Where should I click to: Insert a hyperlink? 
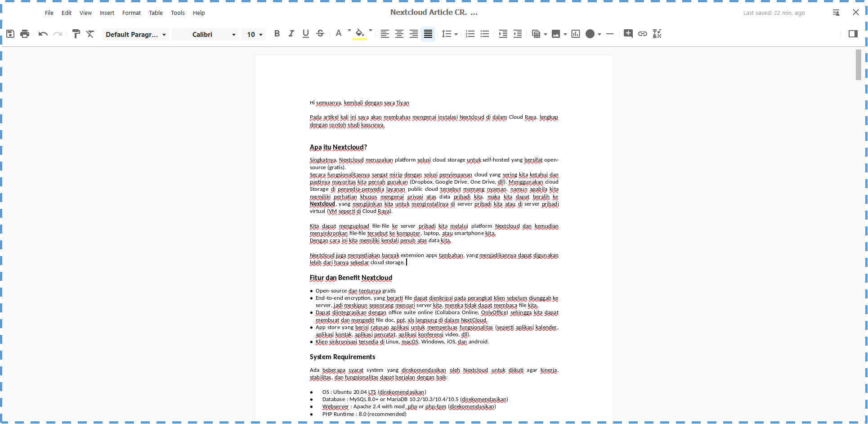click(x=643, y=34)
